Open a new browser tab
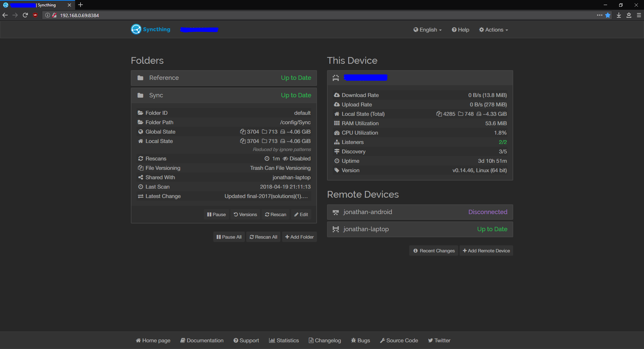This screenshot has height=349, width=644. coord(80,5)
